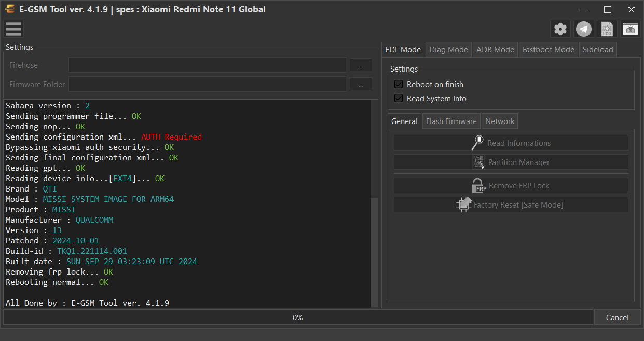Open the LOG file icon
The height and width of the screenshot is (341, 644).
607,29
